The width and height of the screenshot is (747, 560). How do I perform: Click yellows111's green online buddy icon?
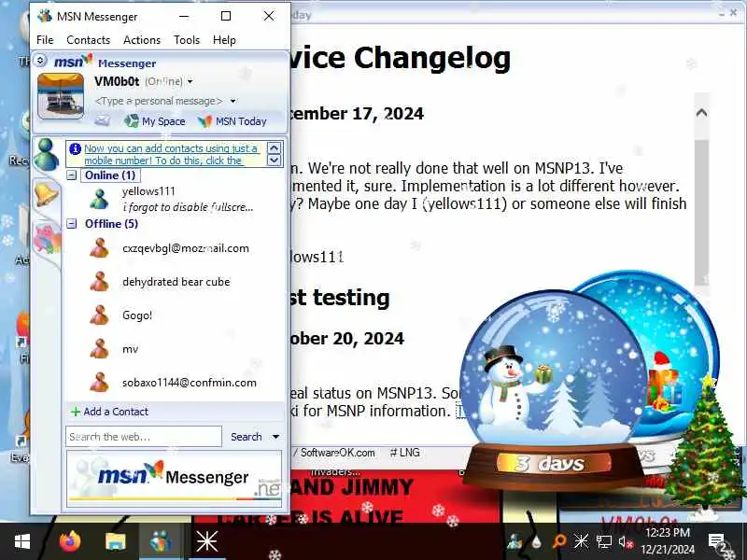point(99,199)
